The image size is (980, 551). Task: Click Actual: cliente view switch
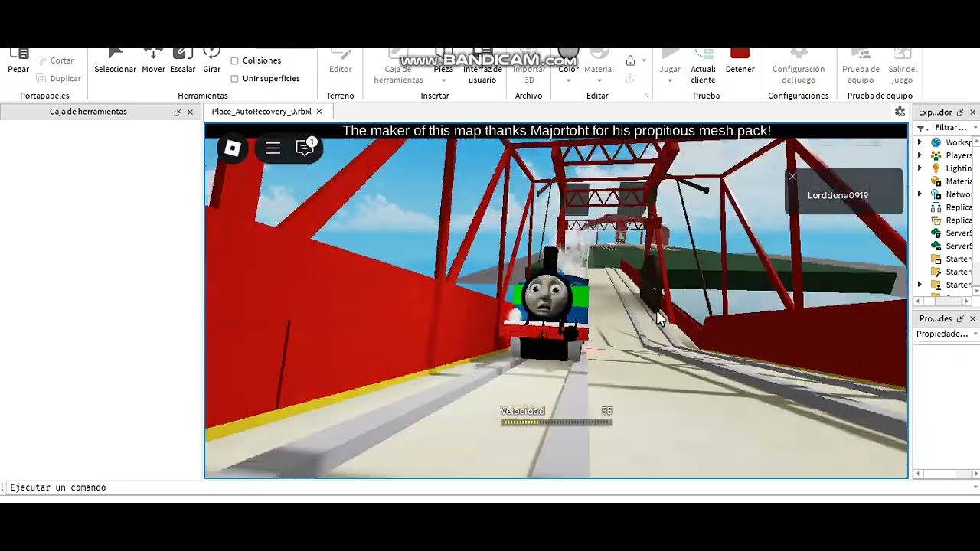coord(703,67)
